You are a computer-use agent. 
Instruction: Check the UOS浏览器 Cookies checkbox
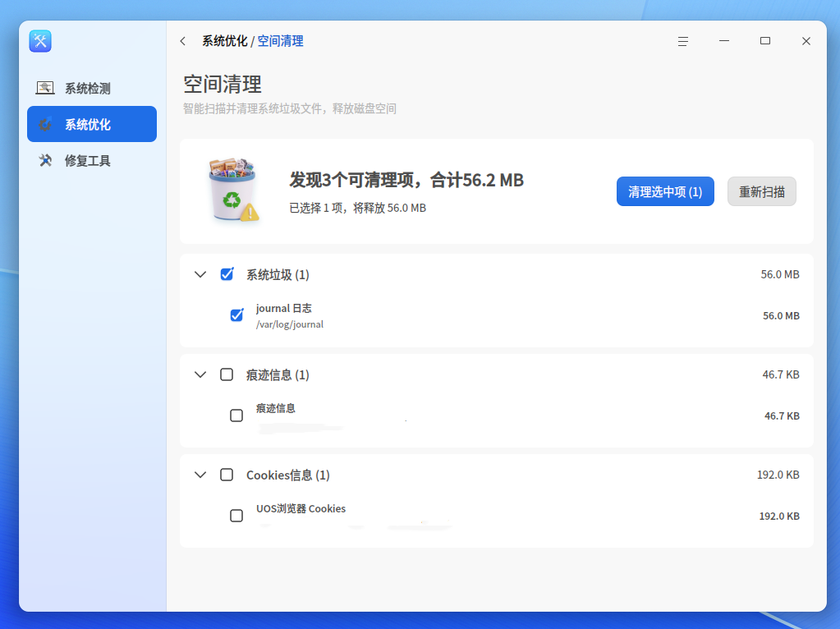[236, 516]
